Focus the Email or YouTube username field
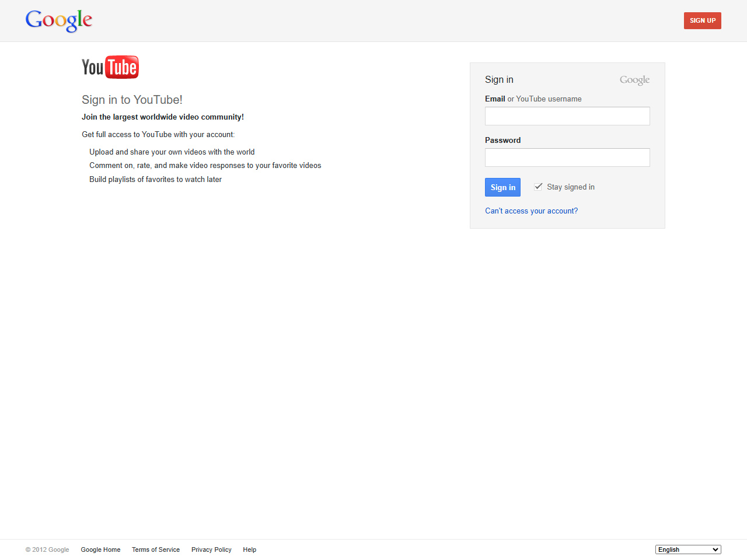 pyautogui.click(x=567, y=116)
